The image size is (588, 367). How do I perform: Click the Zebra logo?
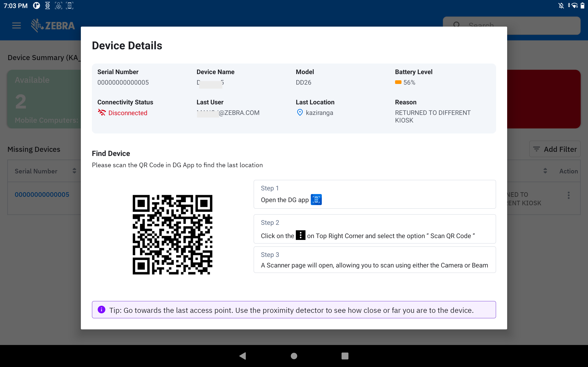53,25
